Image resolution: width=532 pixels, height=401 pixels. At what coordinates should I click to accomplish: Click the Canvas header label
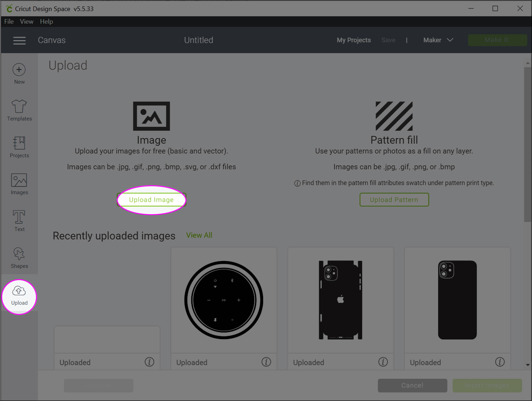coord(51,40)
